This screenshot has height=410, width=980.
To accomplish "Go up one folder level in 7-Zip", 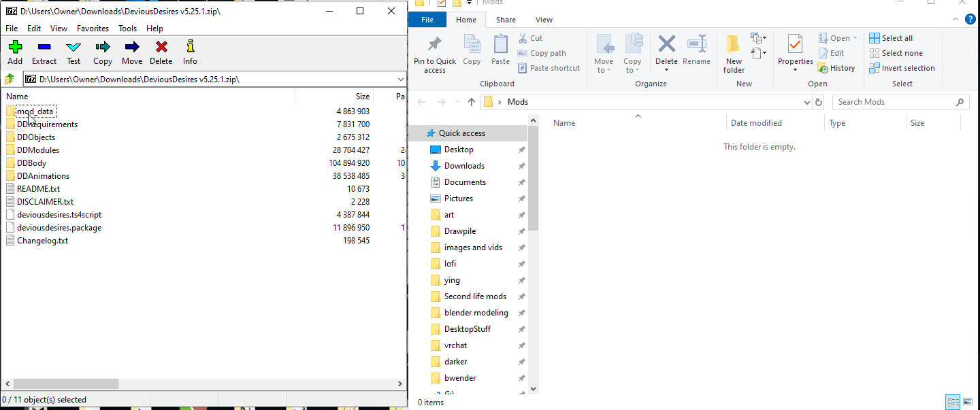I will [x=10, y=79].
